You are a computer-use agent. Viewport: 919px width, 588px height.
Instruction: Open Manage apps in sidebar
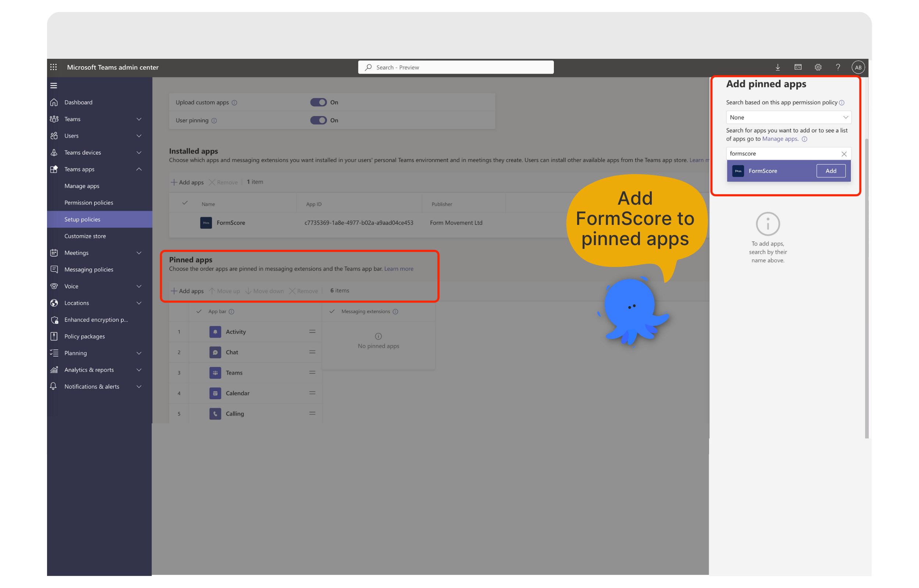(82, 186)
